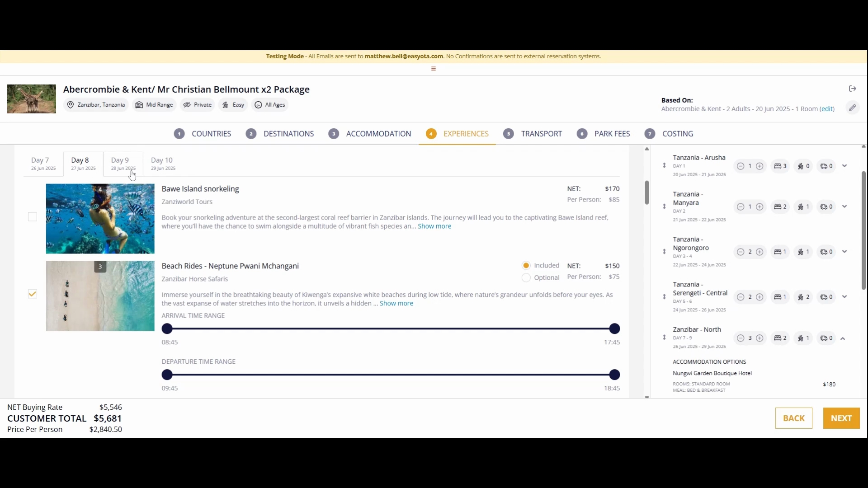This screenshot has height=488, width=868.
Task: Switch to the Day 10 tab
Action: pos(163,164)
